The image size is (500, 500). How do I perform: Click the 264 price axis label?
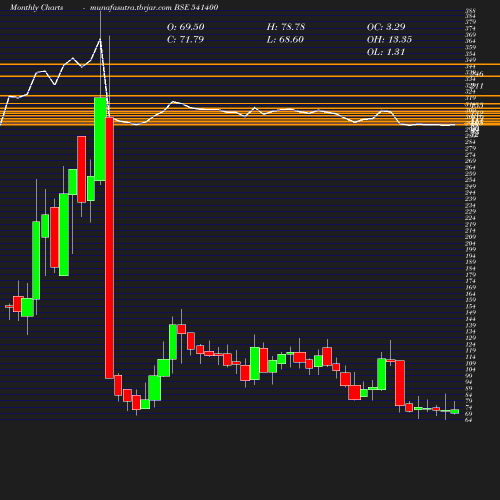[x=470, y=168]
